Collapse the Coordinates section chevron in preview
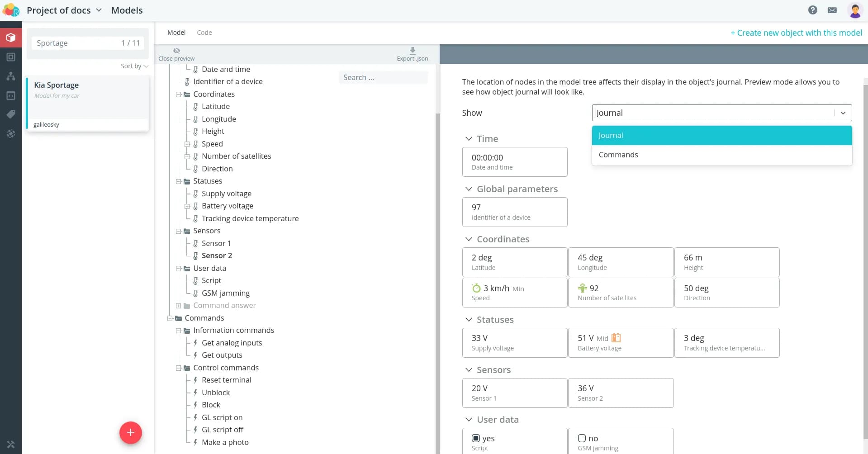 coord(469,239)
